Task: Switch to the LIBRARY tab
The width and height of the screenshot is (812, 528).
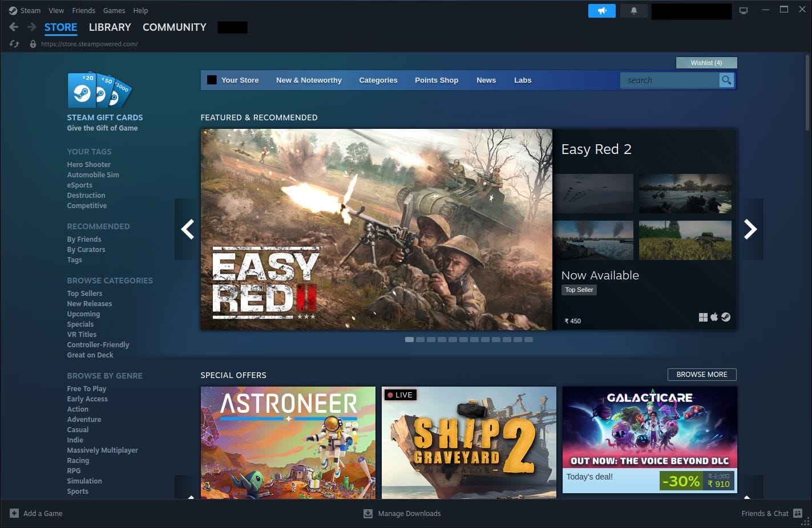Action: (110, 27)
